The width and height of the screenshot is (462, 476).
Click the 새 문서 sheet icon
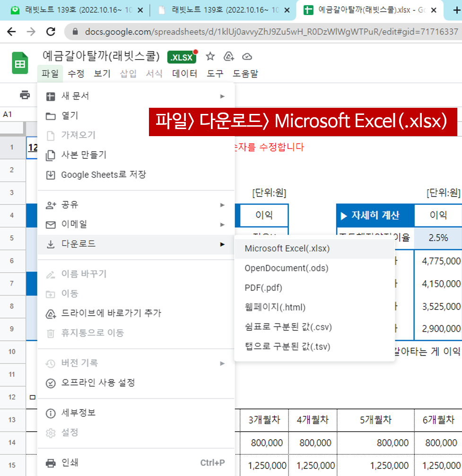51,96
